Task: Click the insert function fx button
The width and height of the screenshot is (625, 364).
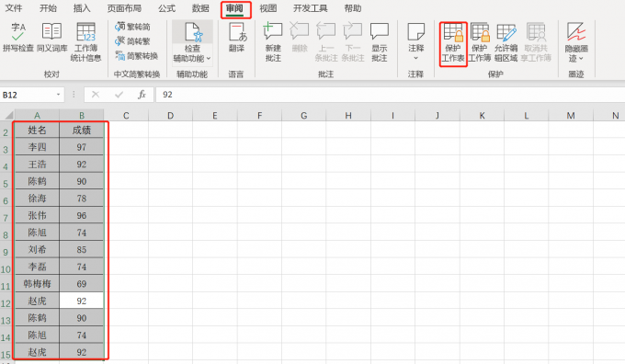Action: point(142,95)
